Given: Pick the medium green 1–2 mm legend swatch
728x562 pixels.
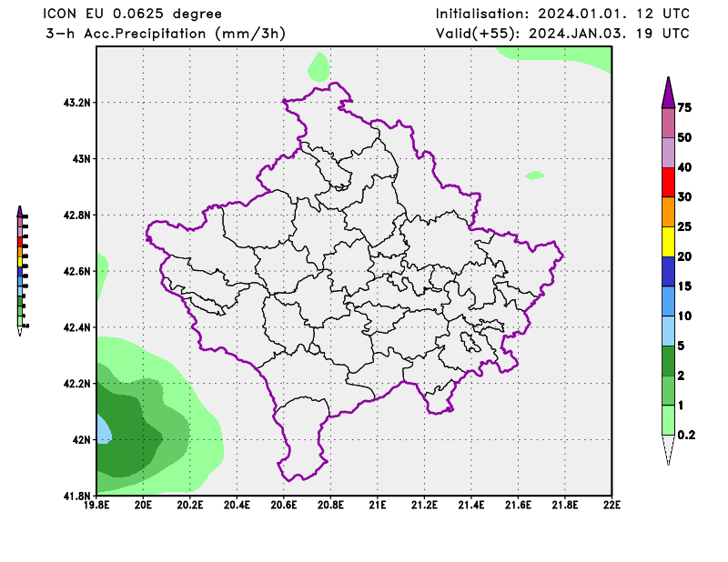Looking at the screenshot, I should (x=668, y=390).
